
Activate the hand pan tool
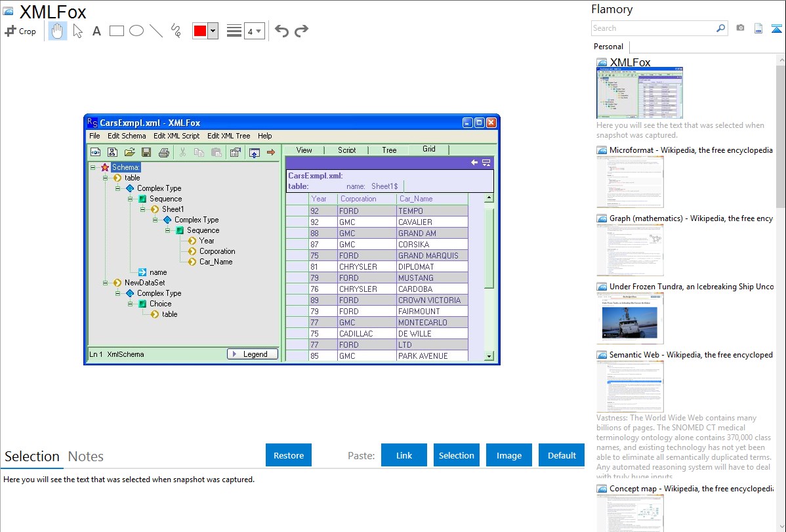pyautogui.click(x=58, y=31)
